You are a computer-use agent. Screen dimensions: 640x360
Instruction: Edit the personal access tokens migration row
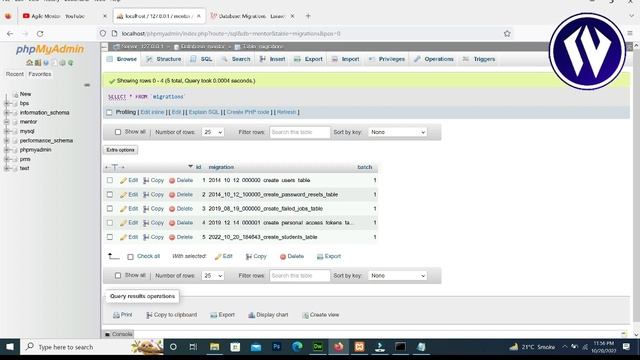click(129, 223)
